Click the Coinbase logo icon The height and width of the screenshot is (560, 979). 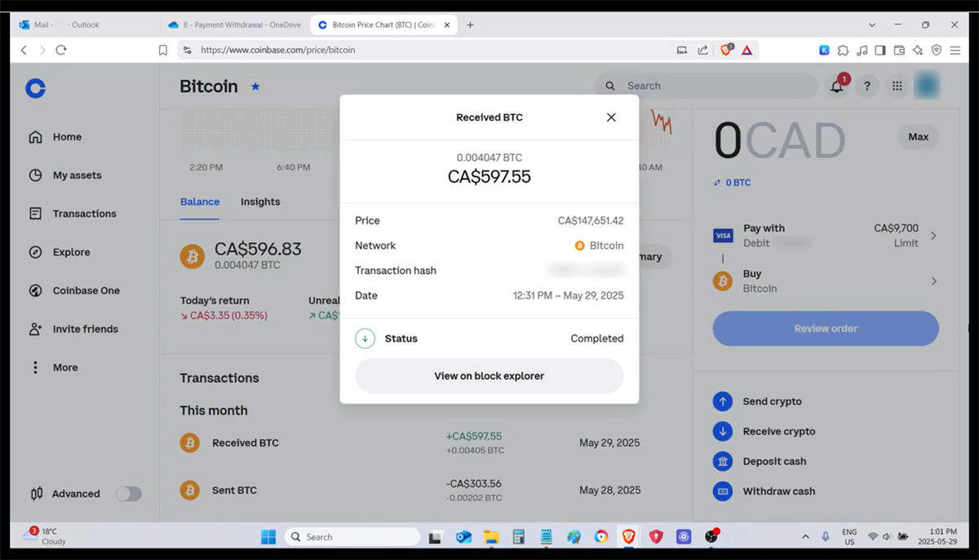[x=35, y=88]
